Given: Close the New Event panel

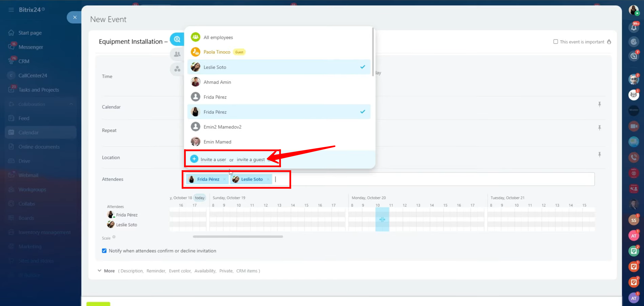Looking at the screenshot, I should point(75,17).
